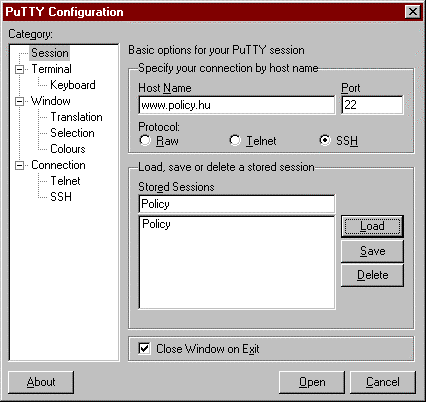The height and width of the screenshot is (402, 426).
Task: Collapse the Window tree node
Action: 19,101
